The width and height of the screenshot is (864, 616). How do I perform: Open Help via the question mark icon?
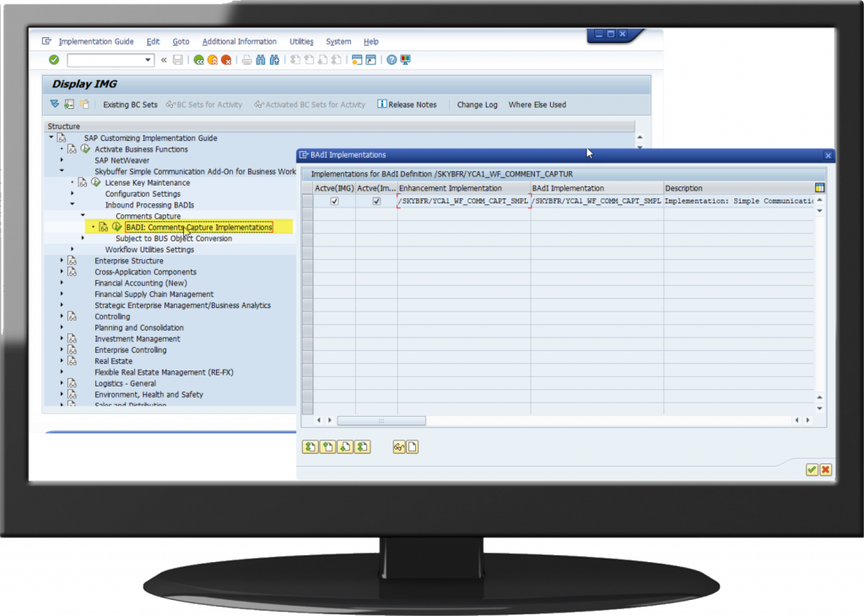coord(391,60)
